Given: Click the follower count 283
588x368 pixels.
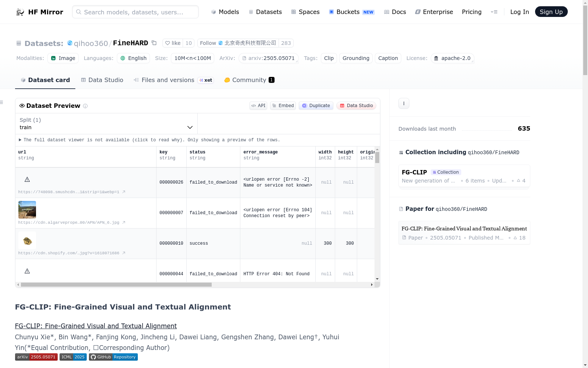Looking at the screenshot, I should tap(286, 43).
